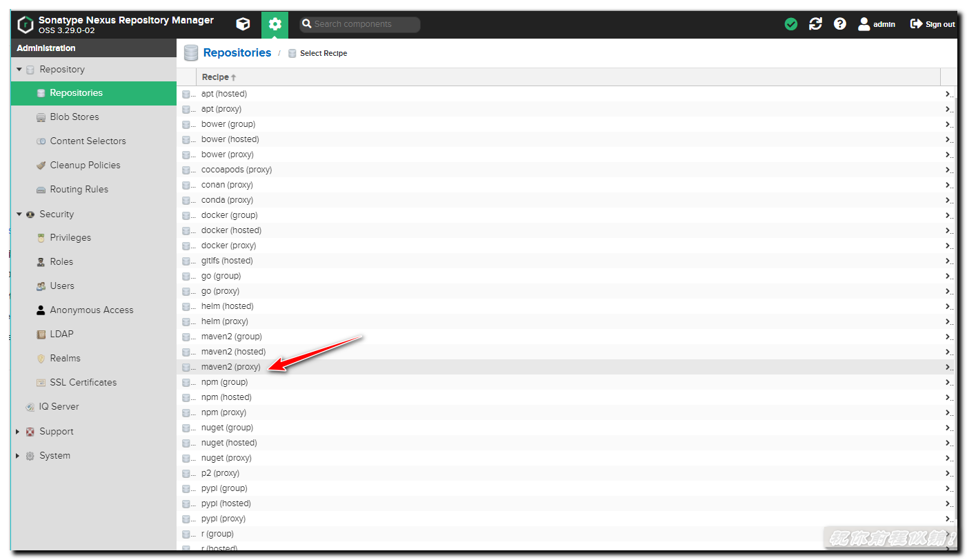Click database icon on nuget (group) row
The width and height of the screenshot is (967, 560).
[186, 428]
